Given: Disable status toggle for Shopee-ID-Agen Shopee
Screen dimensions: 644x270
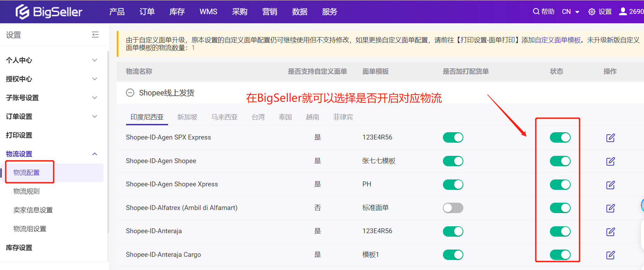Looking at the screenshot, I should click(560, 161).
